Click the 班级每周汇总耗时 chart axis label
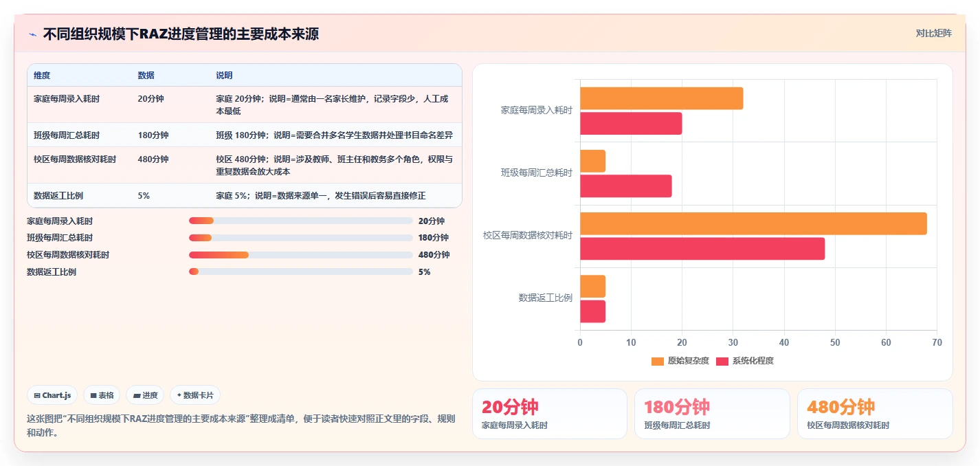 [536, 173]
